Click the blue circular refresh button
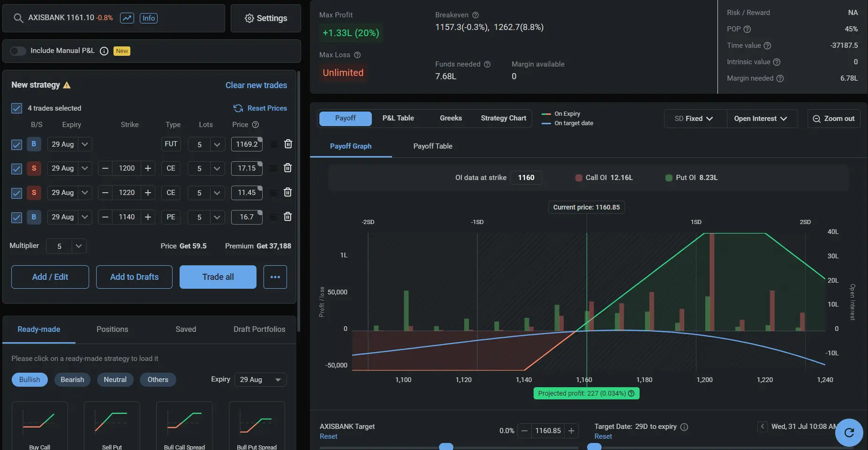Screen dimensions: 868x450 [849, 432]
